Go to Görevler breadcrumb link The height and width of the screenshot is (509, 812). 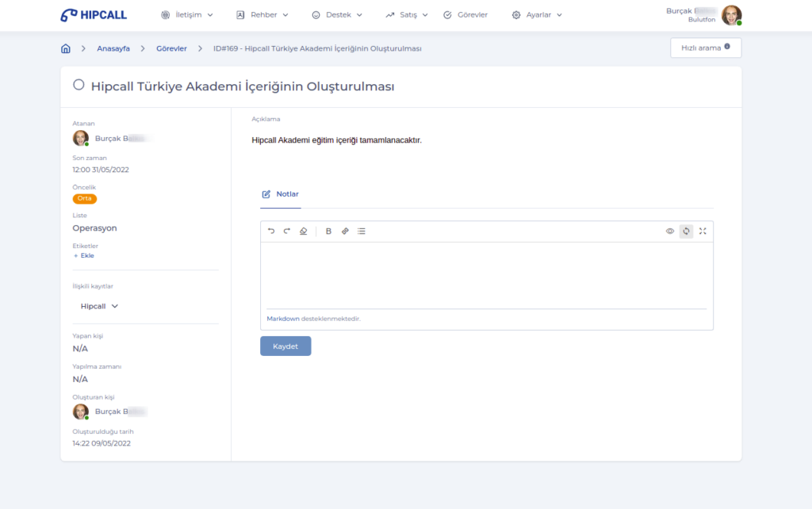[x=171, y=48]
